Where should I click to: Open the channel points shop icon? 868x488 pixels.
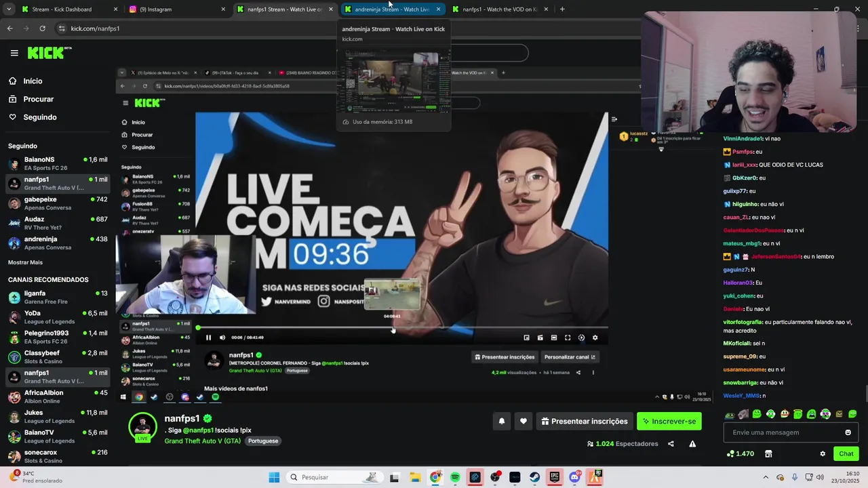pyautogui.click(x=768, y=453)
